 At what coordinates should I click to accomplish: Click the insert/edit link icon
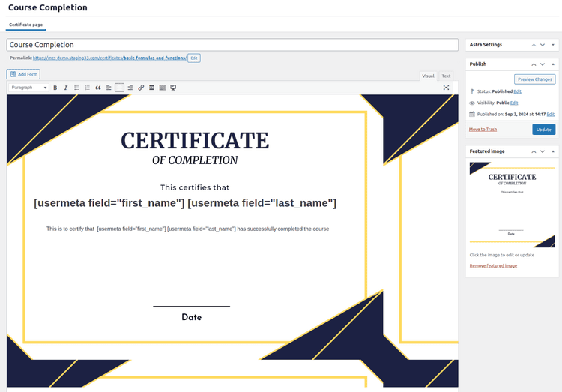[x=141, y=88]
